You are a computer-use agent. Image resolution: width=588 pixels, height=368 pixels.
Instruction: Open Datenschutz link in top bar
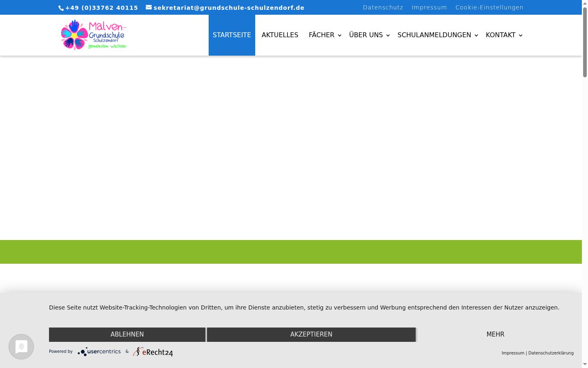[383, 7]
